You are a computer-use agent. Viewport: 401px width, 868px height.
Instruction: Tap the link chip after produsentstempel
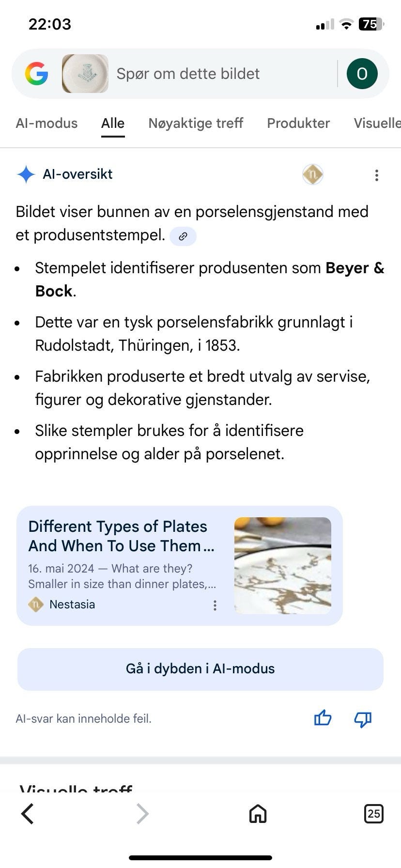(183, 236)
